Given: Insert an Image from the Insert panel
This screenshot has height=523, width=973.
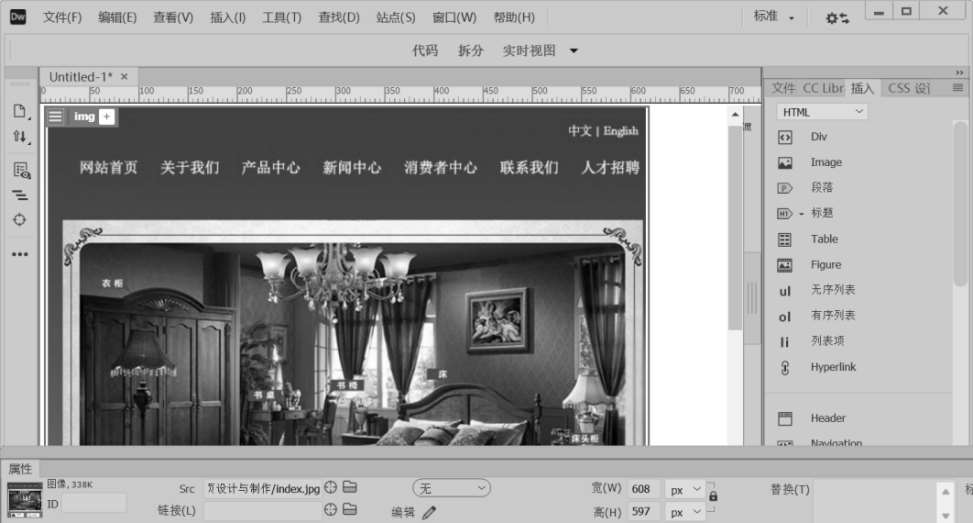Looking at the screenshot, I should 825,162.
